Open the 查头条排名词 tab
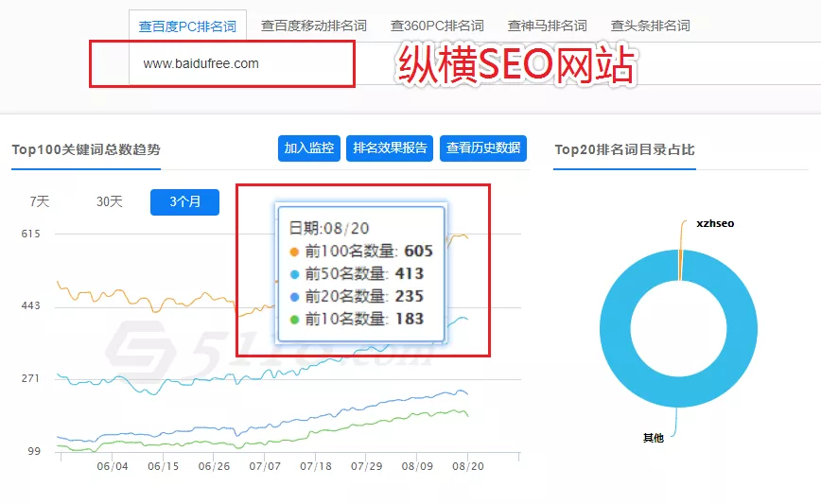Screen dimensions: 821x504 coord(651,26)
